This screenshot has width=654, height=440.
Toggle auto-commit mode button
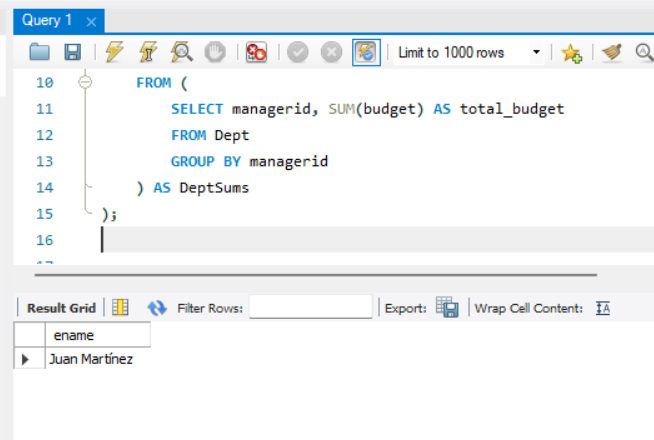[365, 53]
